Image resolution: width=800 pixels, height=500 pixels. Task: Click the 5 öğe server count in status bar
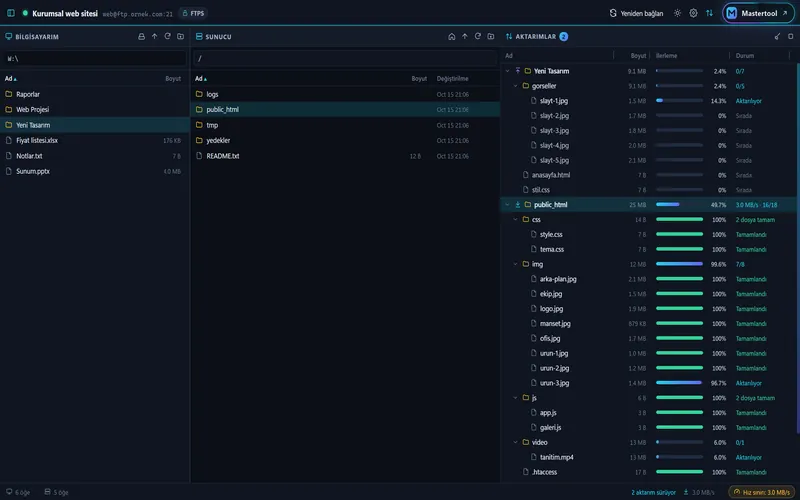click(x=56, y=492)
